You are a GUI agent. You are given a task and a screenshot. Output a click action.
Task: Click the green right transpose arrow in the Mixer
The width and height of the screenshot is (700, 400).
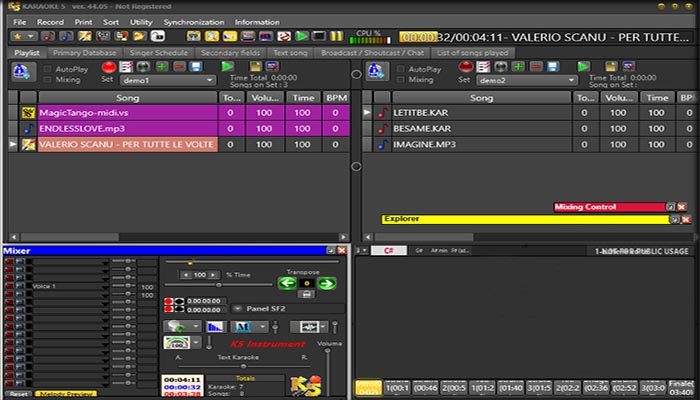[327, 283]
